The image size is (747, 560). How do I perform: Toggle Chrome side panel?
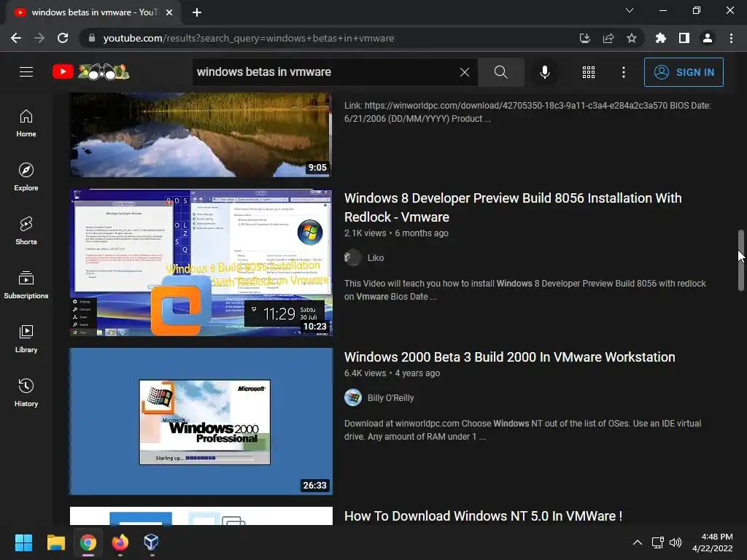[x=684, y=38]
